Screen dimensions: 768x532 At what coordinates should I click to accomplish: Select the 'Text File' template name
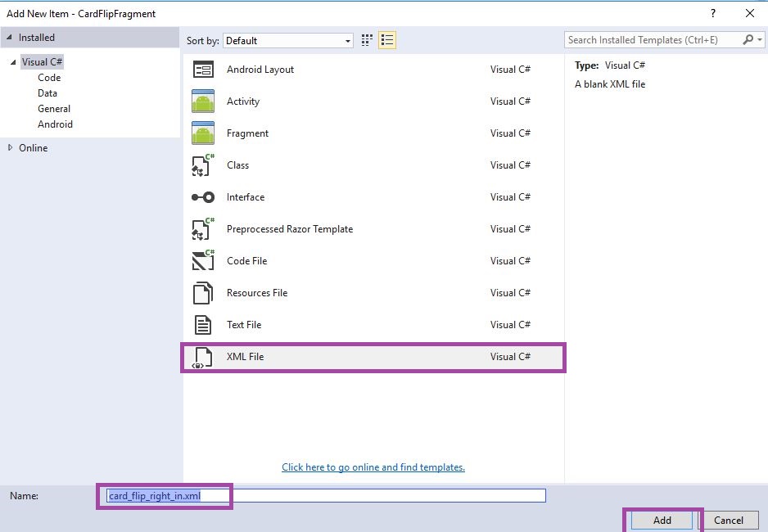244,324
